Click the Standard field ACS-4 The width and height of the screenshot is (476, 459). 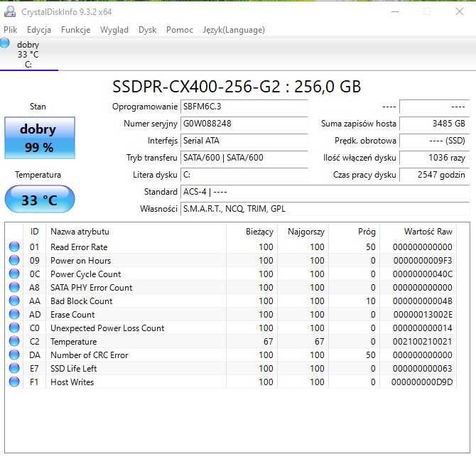[x=325, y=192]
